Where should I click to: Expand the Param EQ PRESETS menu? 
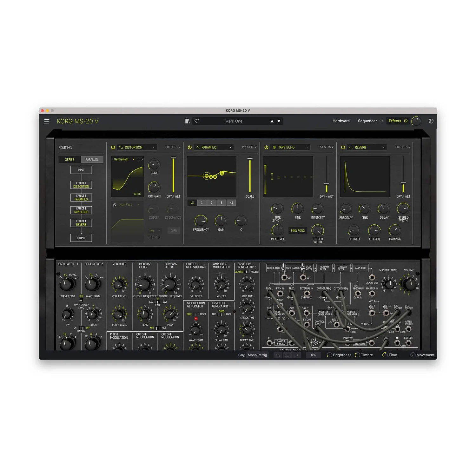tap(249, 147)
